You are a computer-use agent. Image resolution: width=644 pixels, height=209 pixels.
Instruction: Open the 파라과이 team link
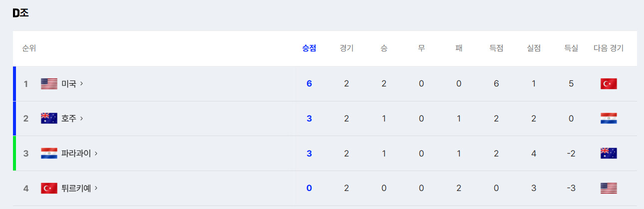point(76,153)
